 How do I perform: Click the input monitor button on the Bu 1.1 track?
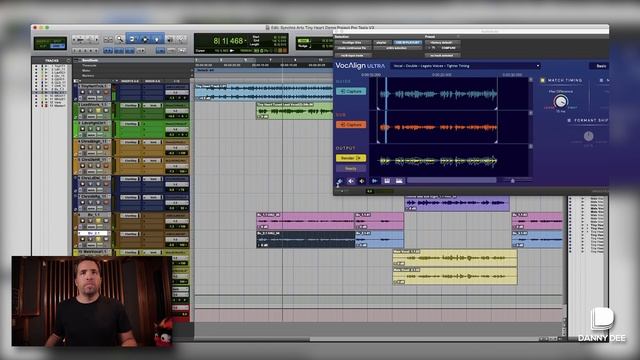[x=90, y=221]
